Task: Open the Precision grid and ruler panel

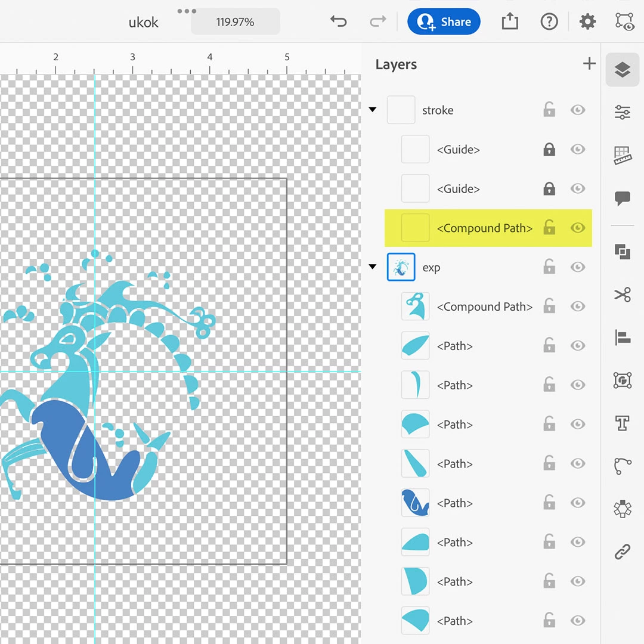Action: click(x=622, y=155)
